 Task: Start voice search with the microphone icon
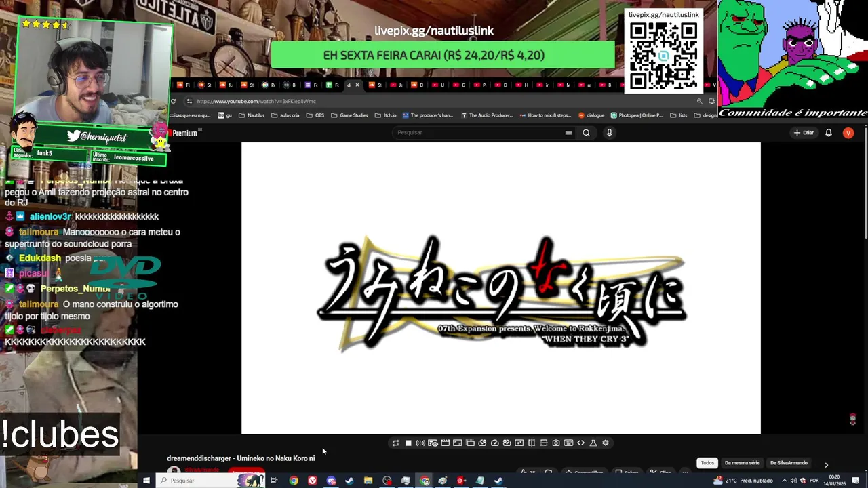point(609,133)
